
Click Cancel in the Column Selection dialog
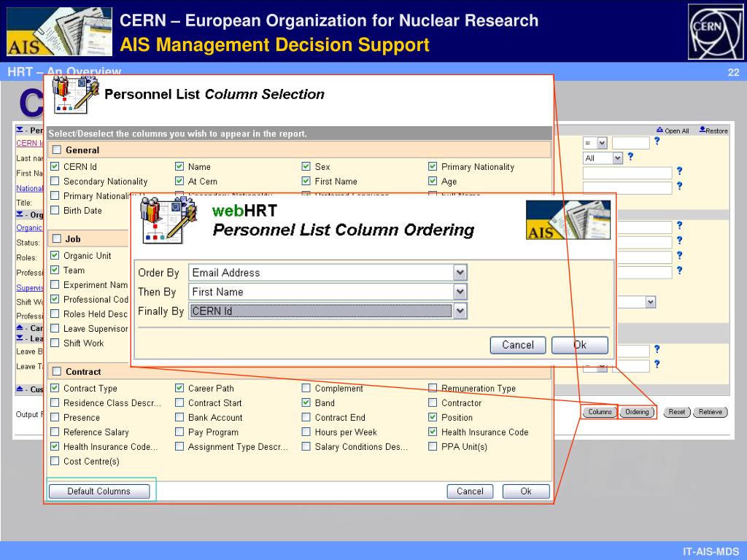click(x=470, y=491)
